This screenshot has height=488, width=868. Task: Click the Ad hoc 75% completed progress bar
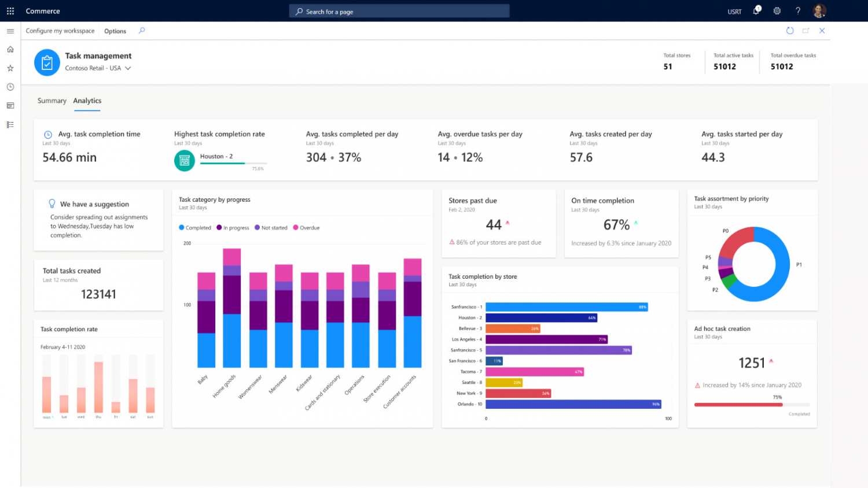tap(752, 405)
